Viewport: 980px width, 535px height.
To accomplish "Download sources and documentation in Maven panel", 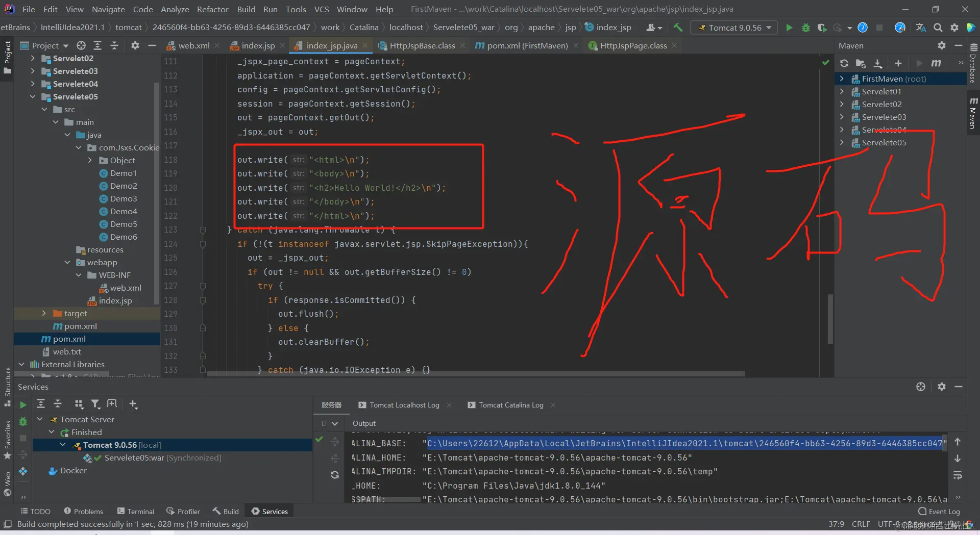I will tap(878, 63).
